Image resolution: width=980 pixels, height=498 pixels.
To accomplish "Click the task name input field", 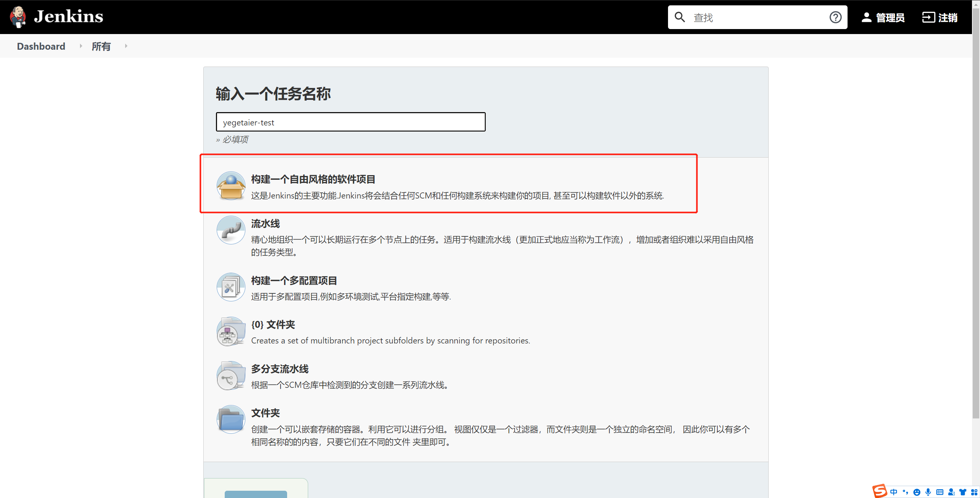I will coord(350,122).
